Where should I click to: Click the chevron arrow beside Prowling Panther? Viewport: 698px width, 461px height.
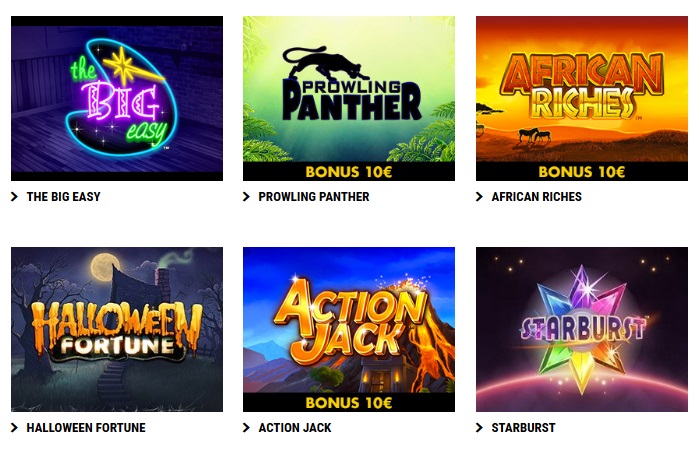click(247, 197)
